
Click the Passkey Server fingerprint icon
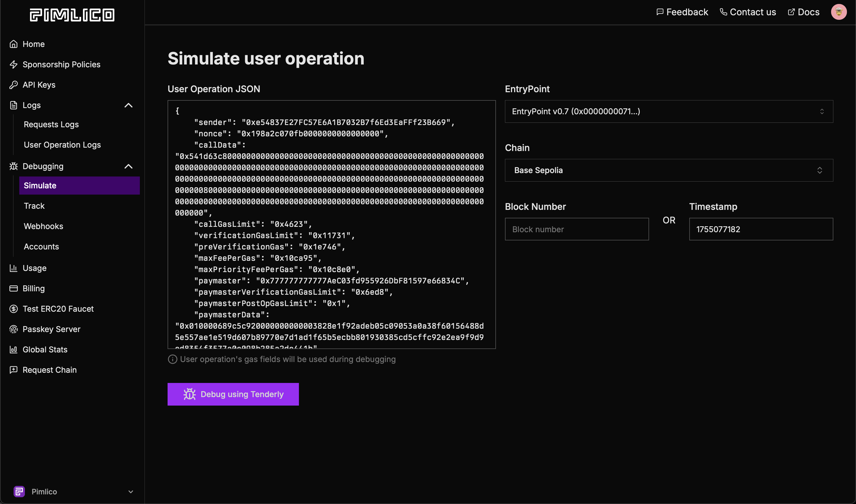click(x=14, y=329)
